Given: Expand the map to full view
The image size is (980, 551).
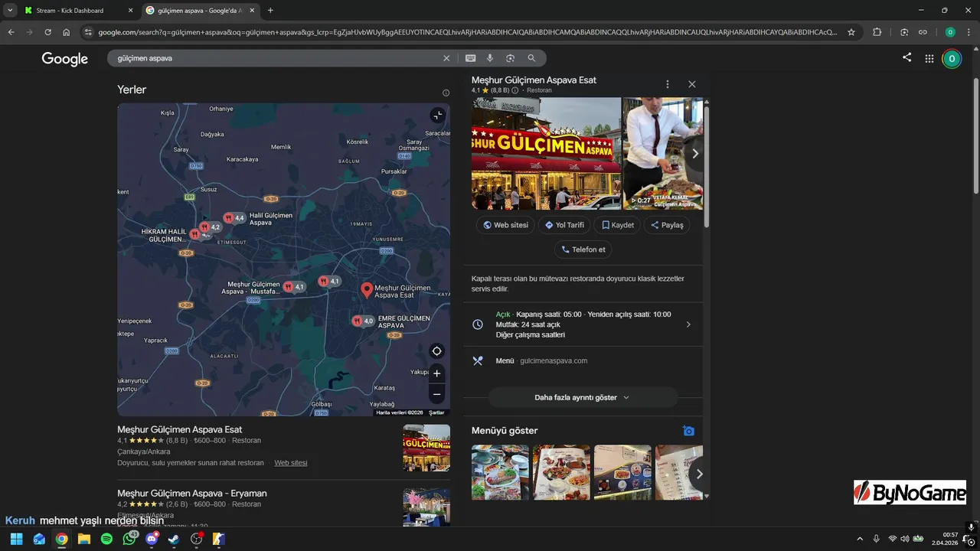Looking at the screenshot, I should pos(437,116).
